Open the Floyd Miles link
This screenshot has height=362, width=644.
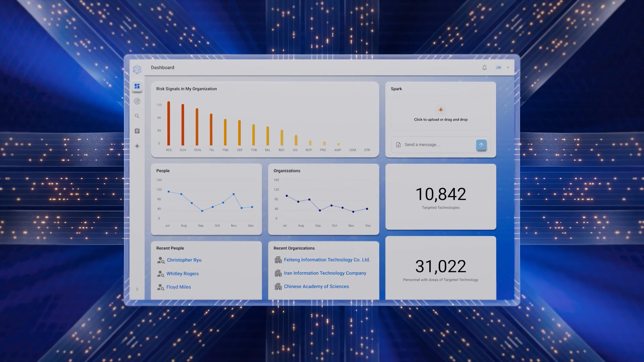pos(178,287)
